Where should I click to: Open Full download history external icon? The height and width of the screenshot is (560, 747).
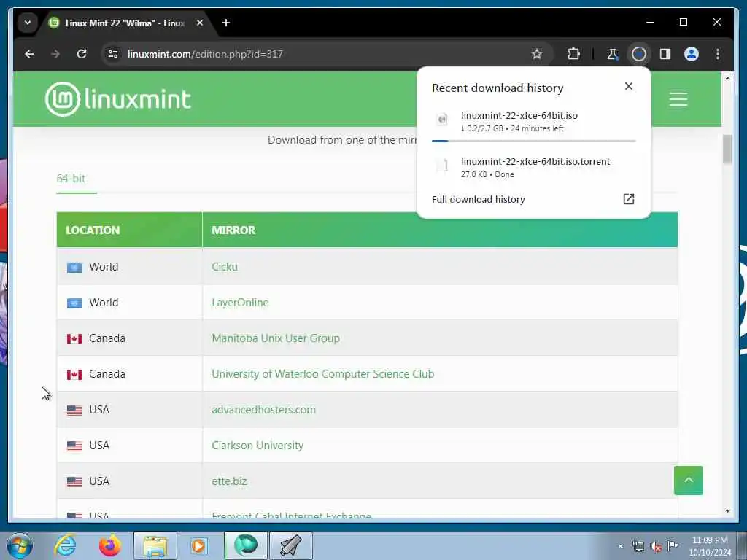pos(629,199)
